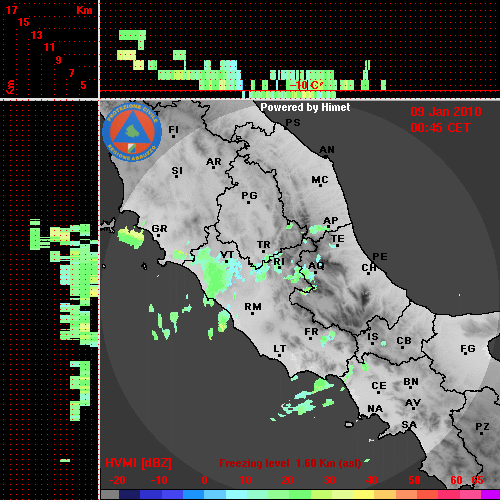Click the '30' dBZ scale value
500x500 pixels.
click(x=329, y=480)
